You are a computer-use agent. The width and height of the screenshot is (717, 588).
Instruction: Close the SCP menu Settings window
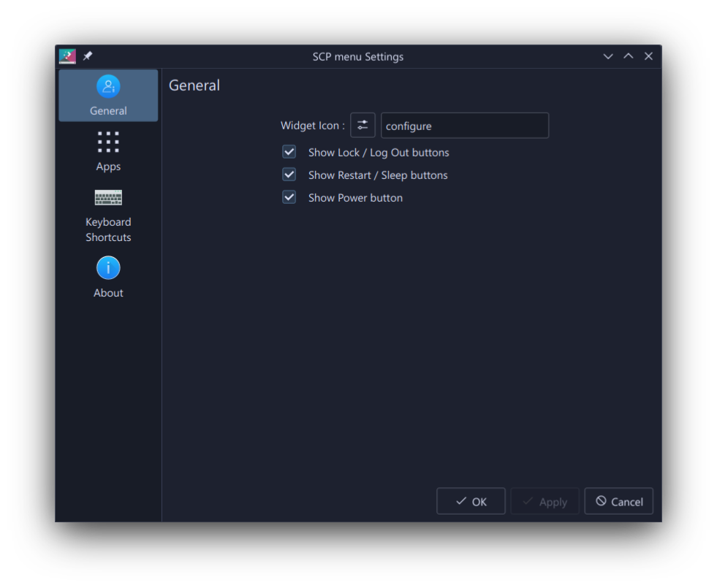(x=648, y=56)
